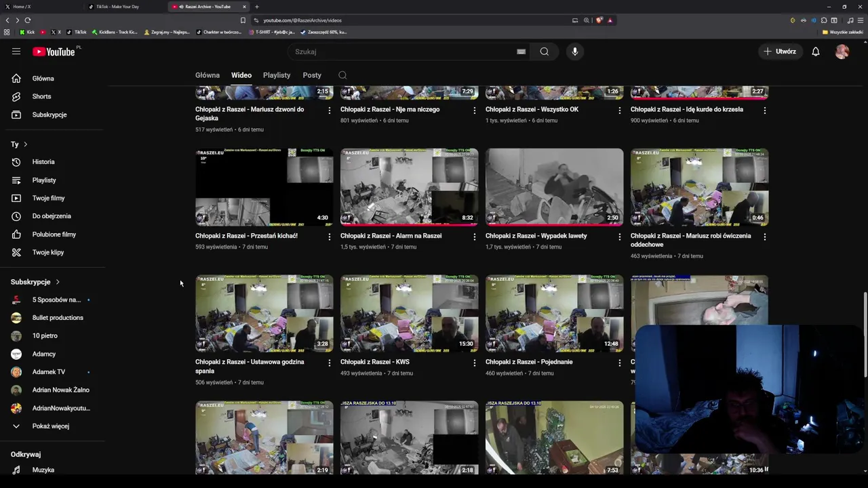Open Do obejrzenia watch later list
Image resolution: width=868 pixels, height=488 pixels.
(x=53, y=216)
